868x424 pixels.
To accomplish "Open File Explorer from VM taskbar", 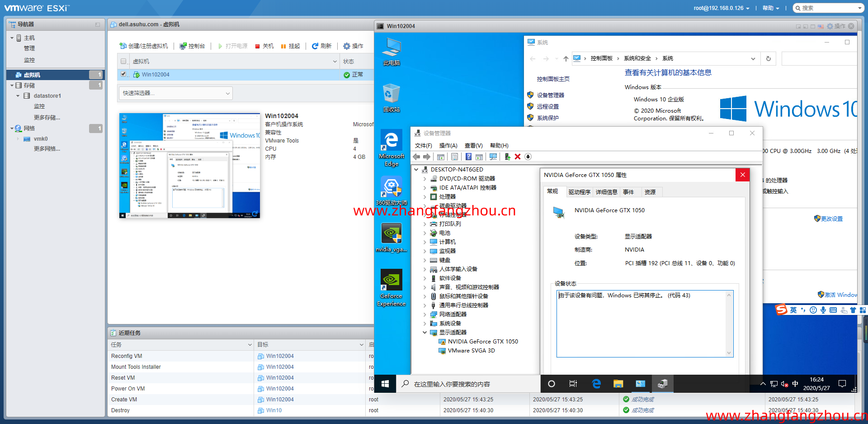I will [618, 384].
